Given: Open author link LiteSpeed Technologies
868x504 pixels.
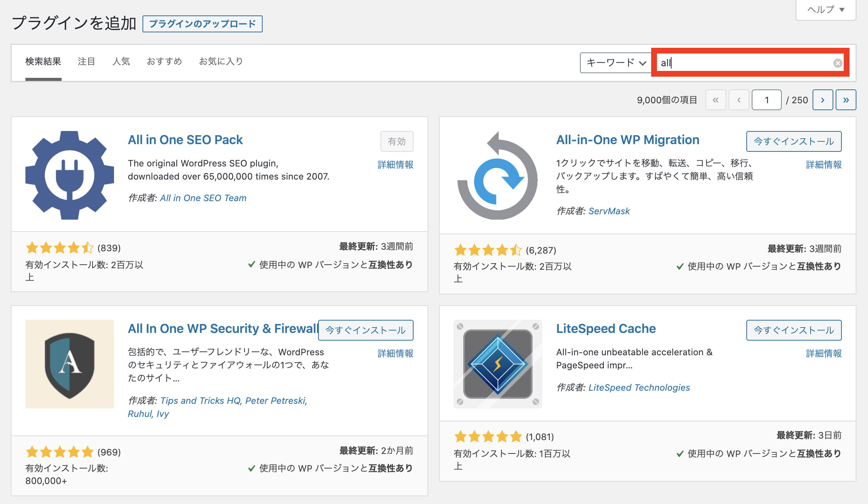Looking at the screenshot, I should click(639, 388).
